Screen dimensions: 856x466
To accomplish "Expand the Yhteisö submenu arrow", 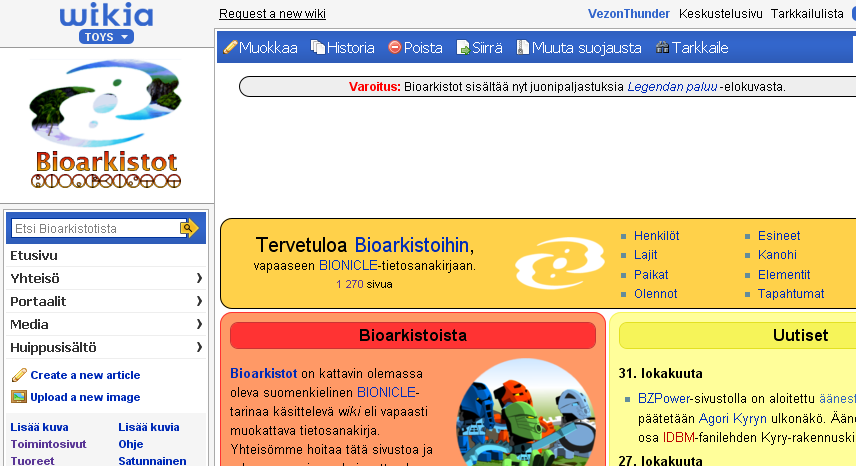I will 199,278.
